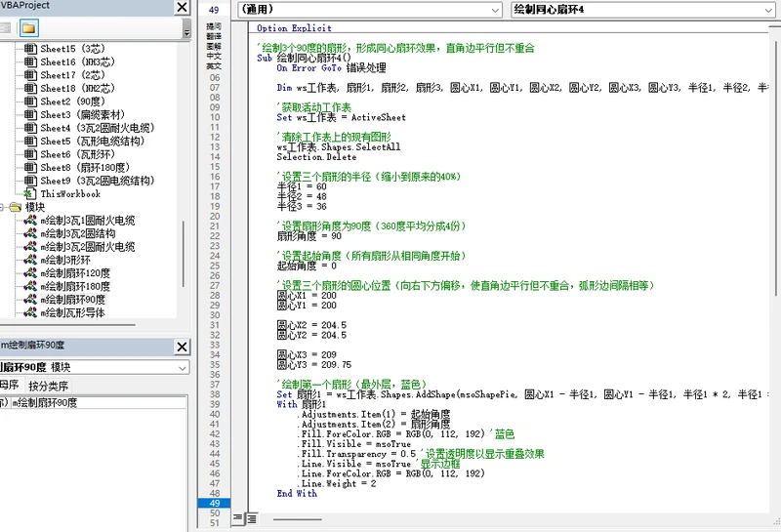
Task: Select module icon for m绘制扇环90度
Action: pyautogui.click(x=30, y=300)
